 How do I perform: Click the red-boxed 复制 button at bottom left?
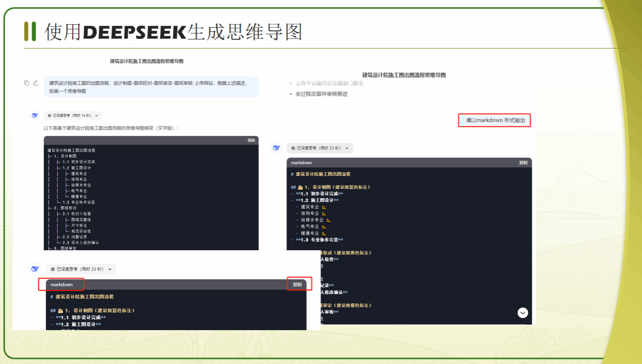[x=297, y=285]
